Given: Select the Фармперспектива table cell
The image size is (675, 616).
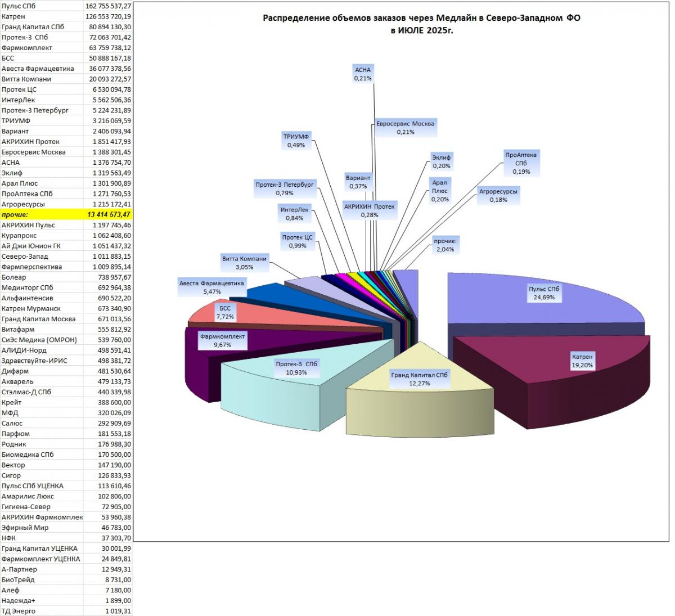Looking at the screenshot, I should coord(42,267).
